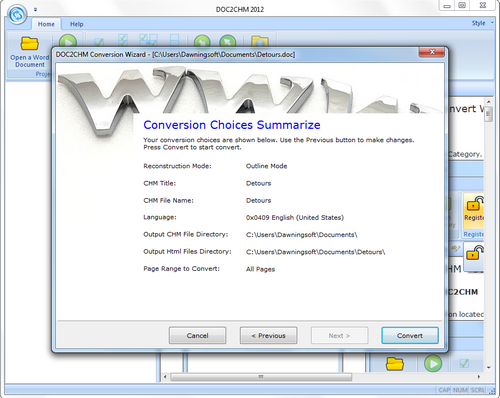The width and height of the screenshot is (500, 398).
Task: Click the horizontal scrollbar thumb
Action: [261, 377]
